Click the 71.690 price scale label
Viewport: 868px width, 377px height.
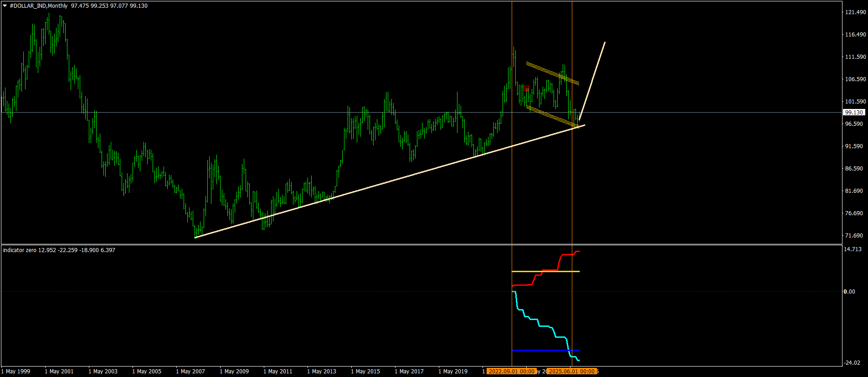coord(854,236)
